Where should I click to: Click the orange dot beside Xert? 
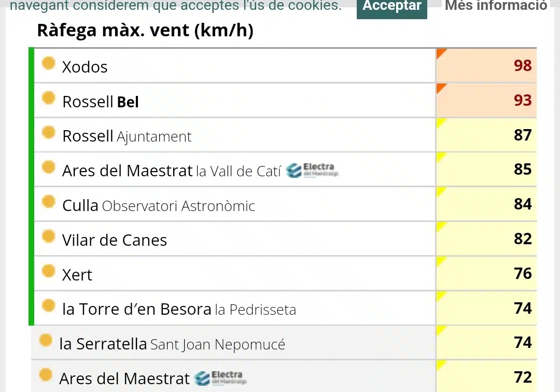point(49,271)
